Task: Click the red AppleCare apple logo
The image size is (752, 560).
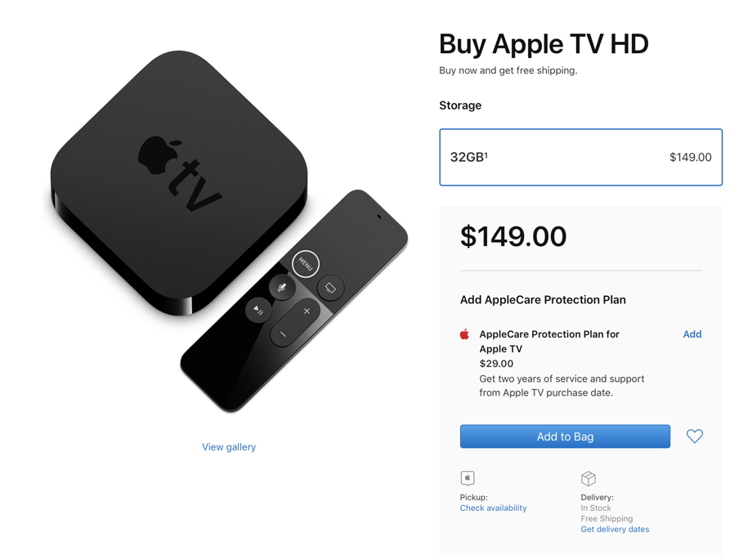Action: [x=464, y=334]
